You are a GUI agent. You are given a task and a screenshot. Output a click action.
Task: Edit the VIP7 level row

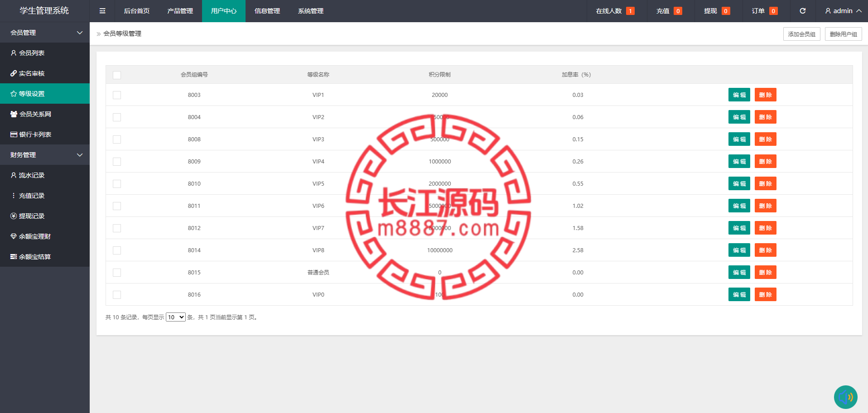click(739, 228)
